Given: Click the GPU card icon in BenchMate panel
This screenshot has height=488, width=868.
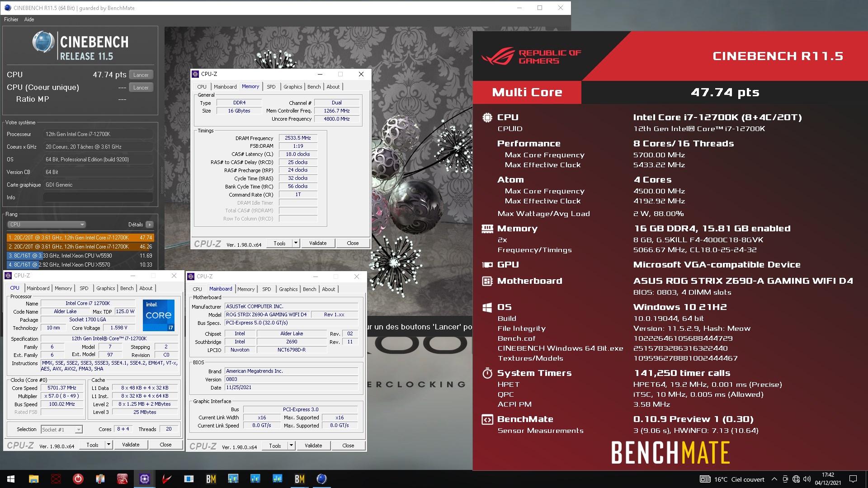Looking at the screenshot, I should coord(487,265).
